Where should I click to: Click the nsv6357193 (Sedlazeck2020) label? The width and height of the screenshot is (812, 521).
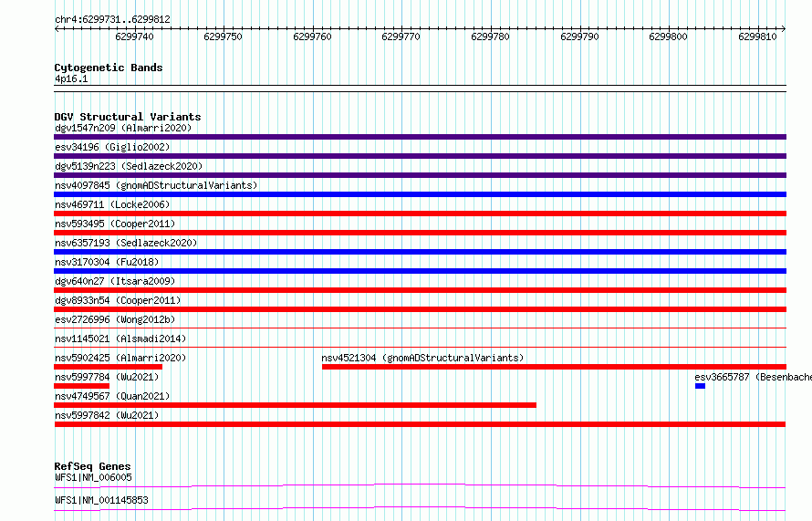tap(126, 243)
